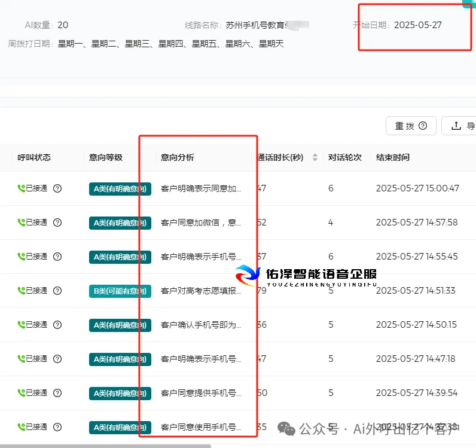The height and width of the screenshot is (448, 476).
Task: Click the help icon inside 重拨 button
Action: coord(423,126)
